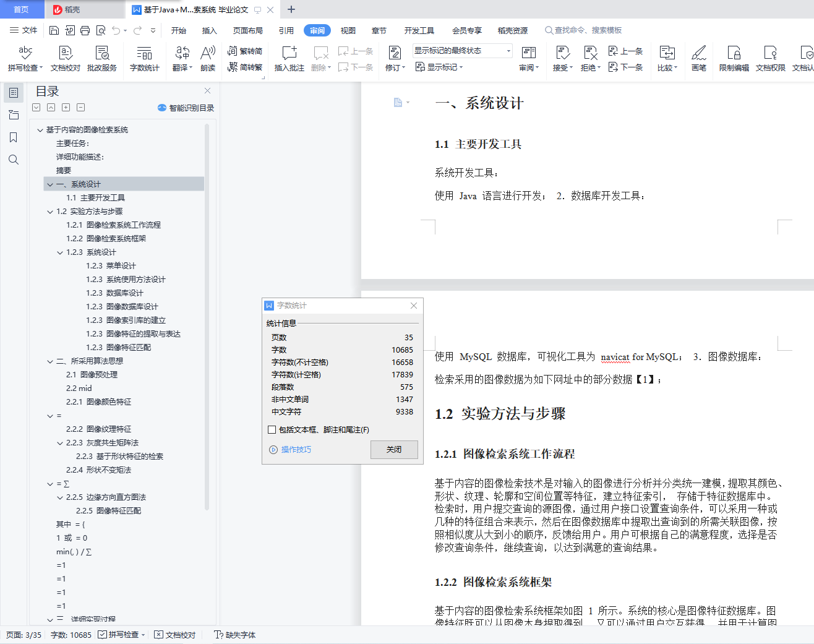Jump to 2.1 图像预处理 in outline

click(92, 375)
